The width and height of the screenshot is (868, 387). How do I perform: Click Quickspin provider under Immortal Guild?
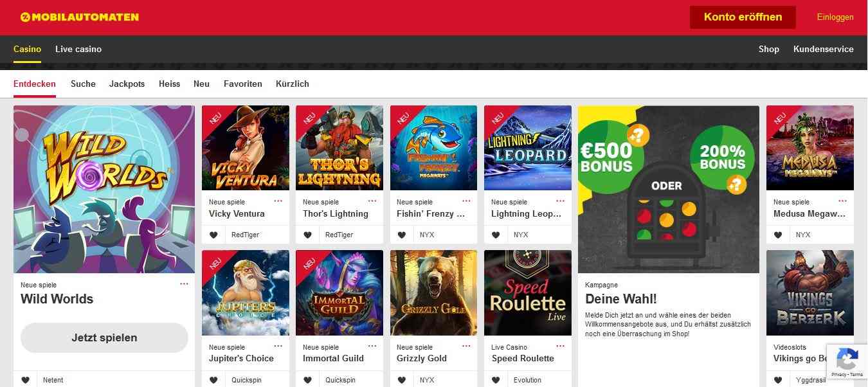[x=340, y=380]
